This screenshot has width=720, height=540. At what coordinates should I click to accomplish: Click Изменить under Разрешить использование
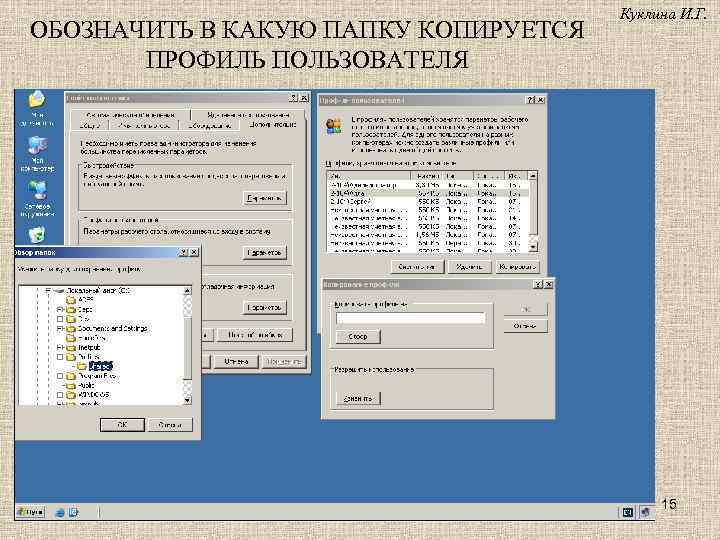point(358,398)
